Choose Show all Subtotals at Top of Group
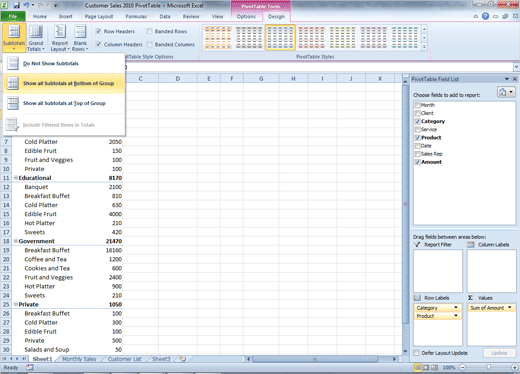 pyautogui.click(x=64, y=103)
